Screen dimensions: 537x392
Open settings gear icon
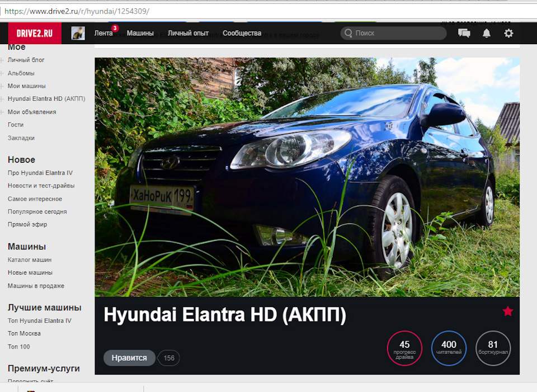click(x=508, y=33)
